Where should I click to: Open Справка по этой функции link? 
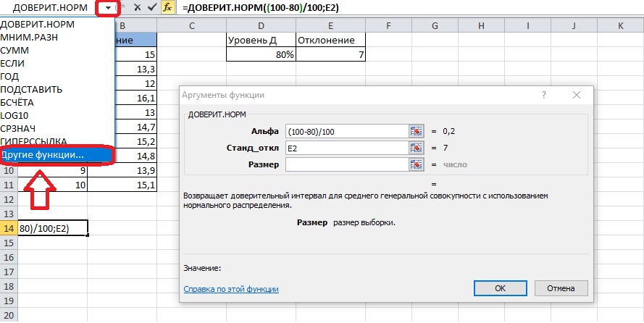[231, 289]
